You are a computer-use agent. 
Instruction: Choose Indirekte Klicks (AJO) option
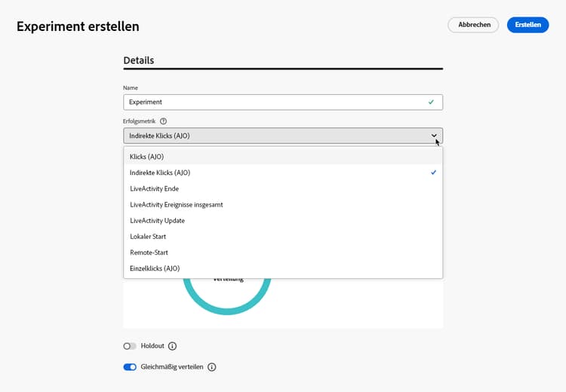tap(160, 173)
